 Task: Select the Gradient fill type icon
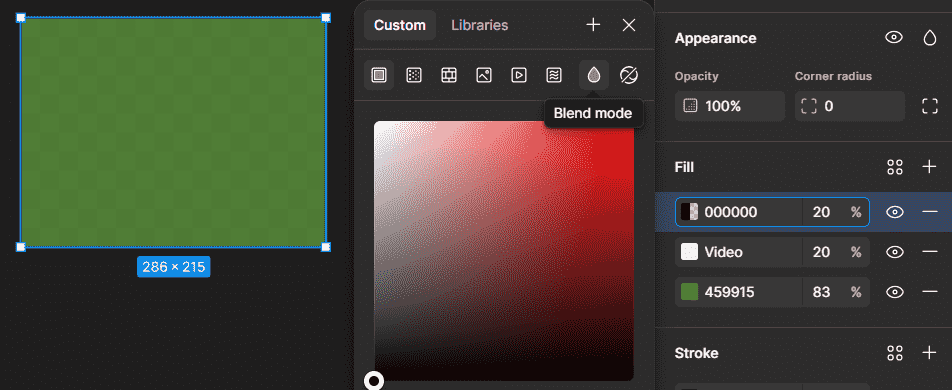pos(414,75)
